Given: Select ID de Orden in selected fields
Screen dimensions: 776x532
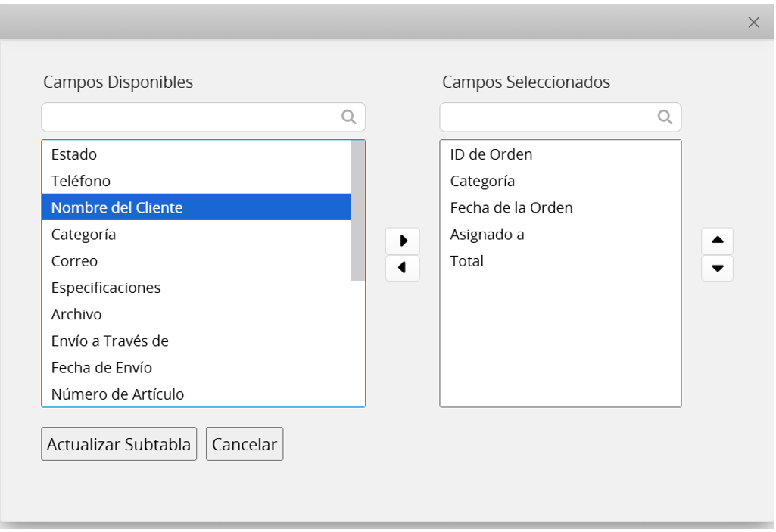Looking at the screenshot, I should (x=491, y=154).
